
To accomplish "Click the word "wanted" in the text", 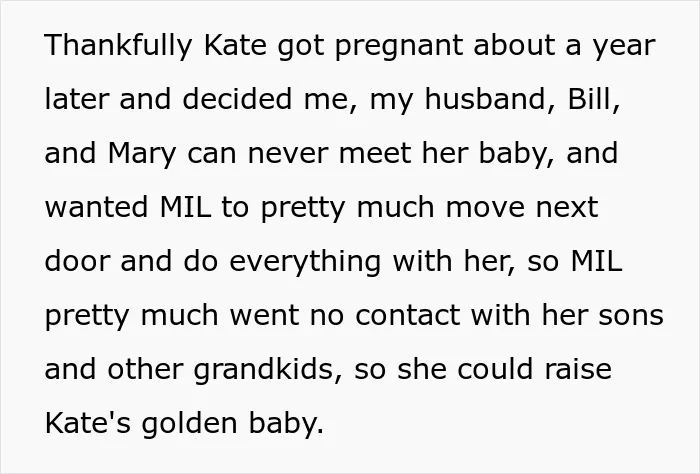I will pyautogui.click(x=96, y=207).
